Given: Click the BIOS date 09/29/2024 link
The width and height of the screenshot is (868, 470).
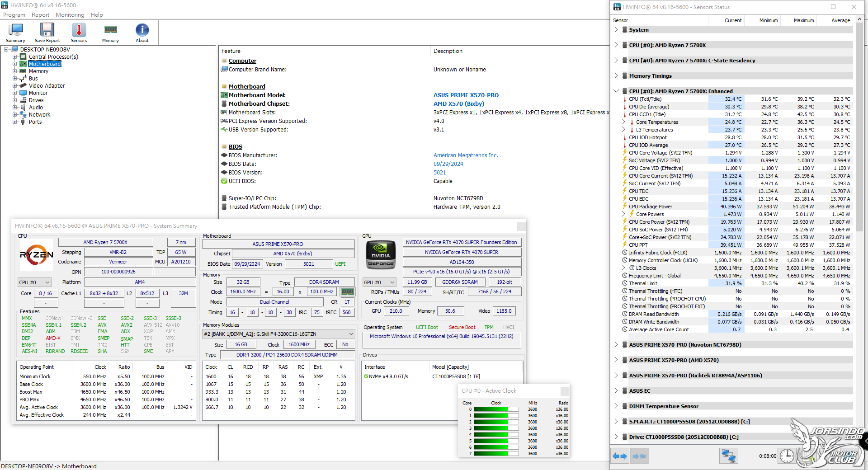Looking at the screenshot, I should tap(448, 164).
